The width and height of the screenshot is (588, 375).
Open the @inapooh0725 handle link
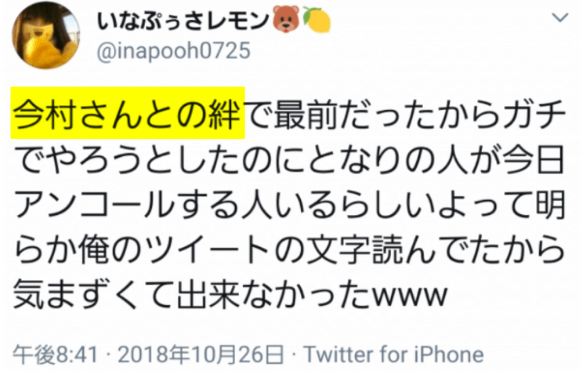[x=173, y=51]
